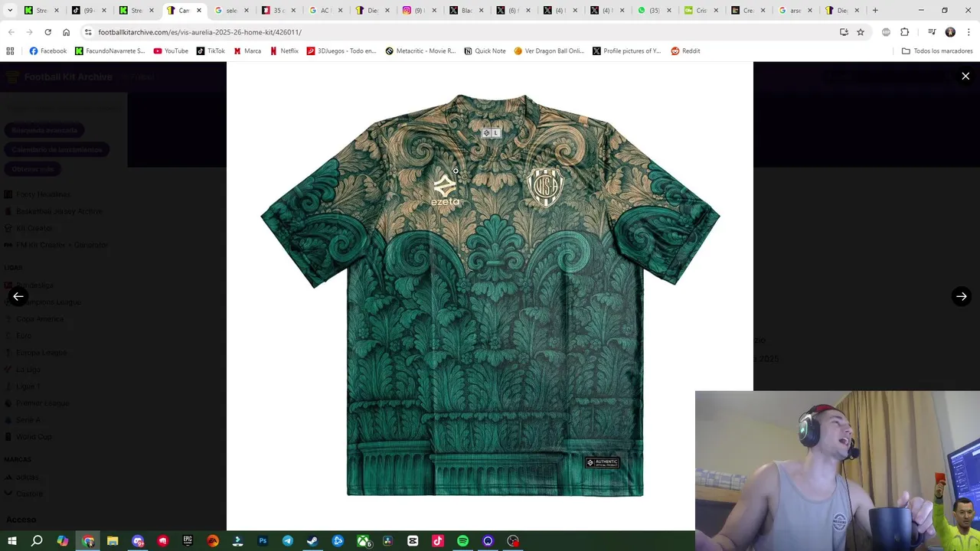
Task: Go back to the previous page
Action: 11,32
